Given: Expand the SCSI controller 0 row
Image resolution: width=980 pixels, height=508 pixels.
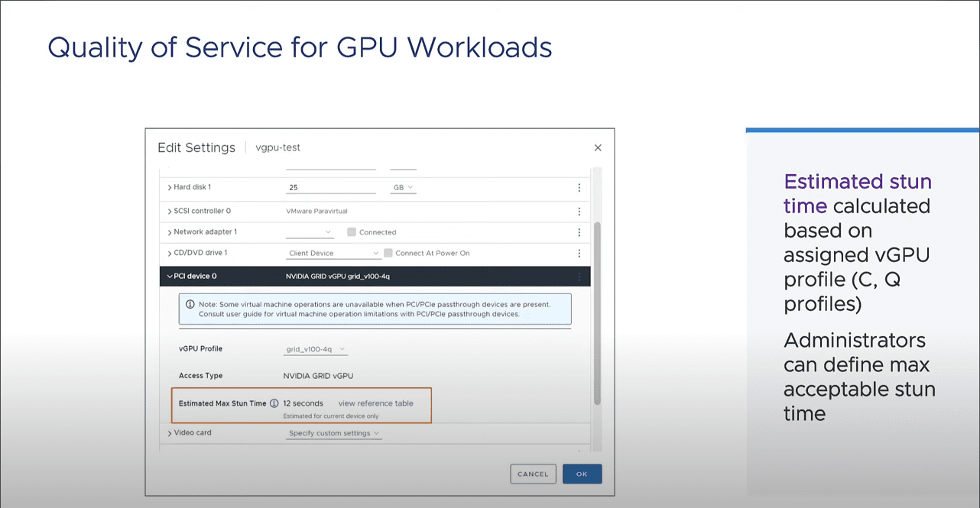Looking at the screenshot, I should (x=170, y=211).
